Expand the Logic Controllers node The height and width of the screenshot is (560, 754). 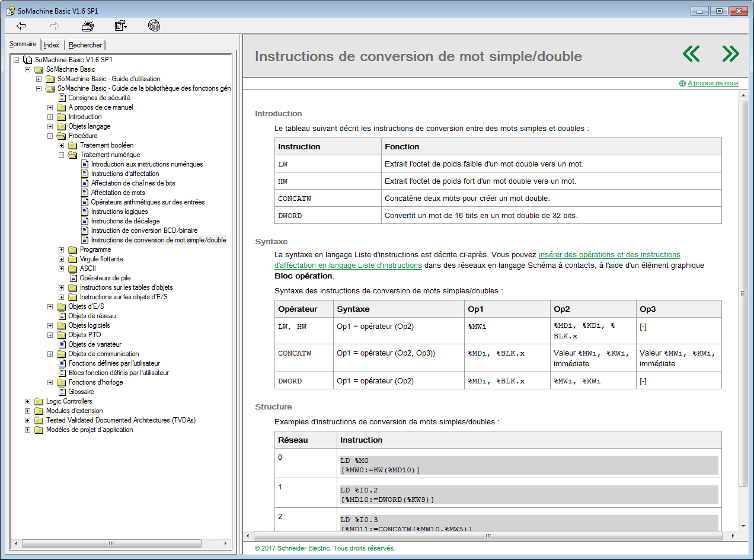click(x=27, y=401)
